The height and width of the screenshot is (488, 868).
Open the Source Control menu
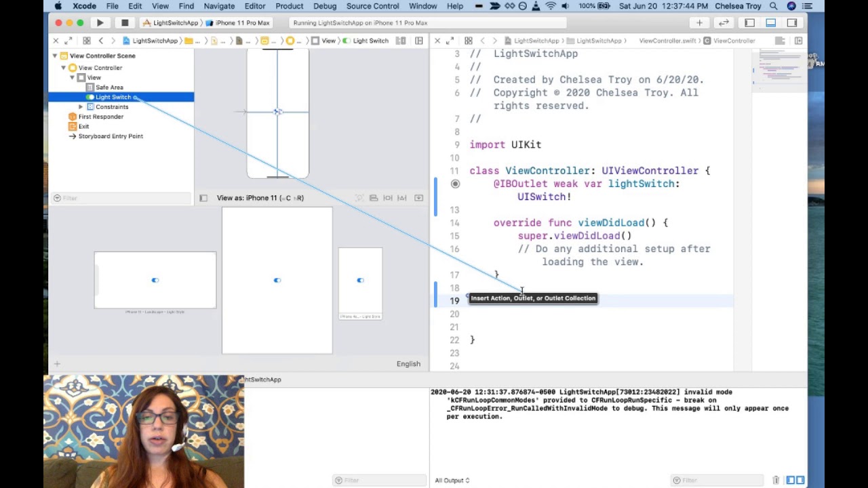tap(372, 6)
